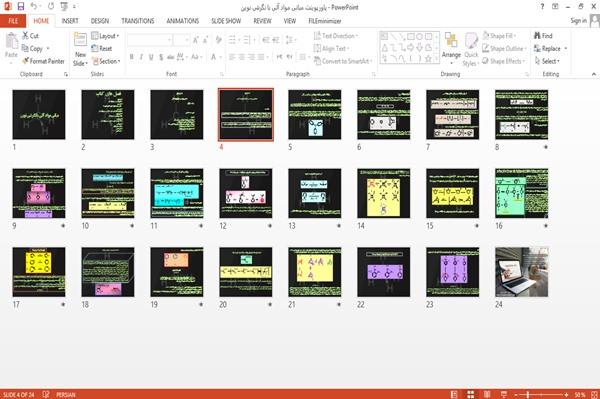Click Convert to SmartArt button
This screenshot has width=600, height=399.
point(343,61)
